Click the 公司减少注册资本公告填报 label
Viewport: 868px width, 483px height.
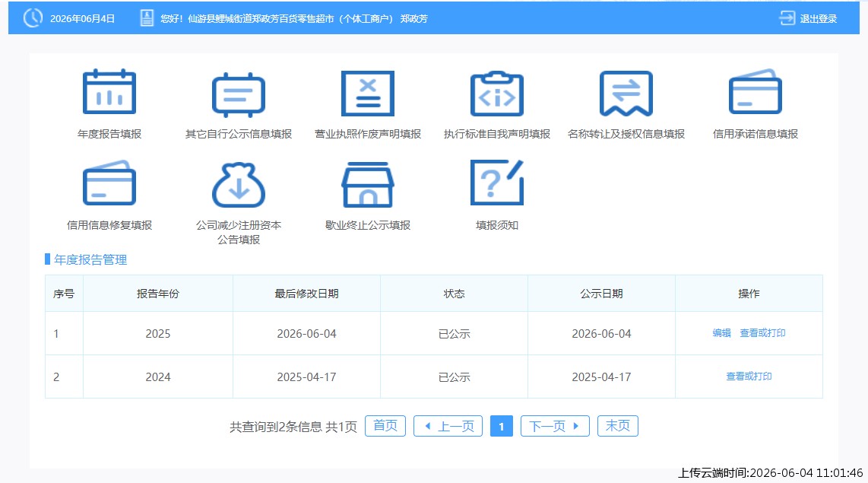coord(239,232)
